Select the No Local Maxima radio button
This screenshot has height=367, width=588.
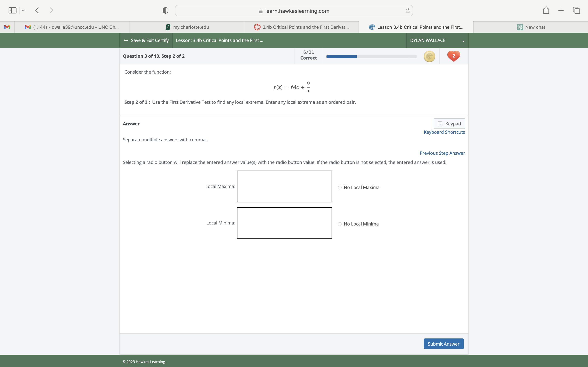[340, 187]
